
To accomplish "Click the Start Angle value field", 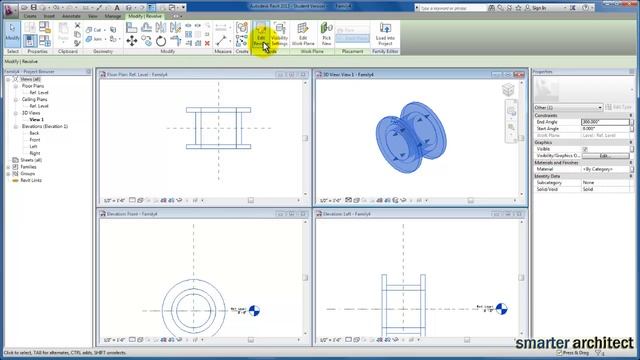I will tap(605, 129).
